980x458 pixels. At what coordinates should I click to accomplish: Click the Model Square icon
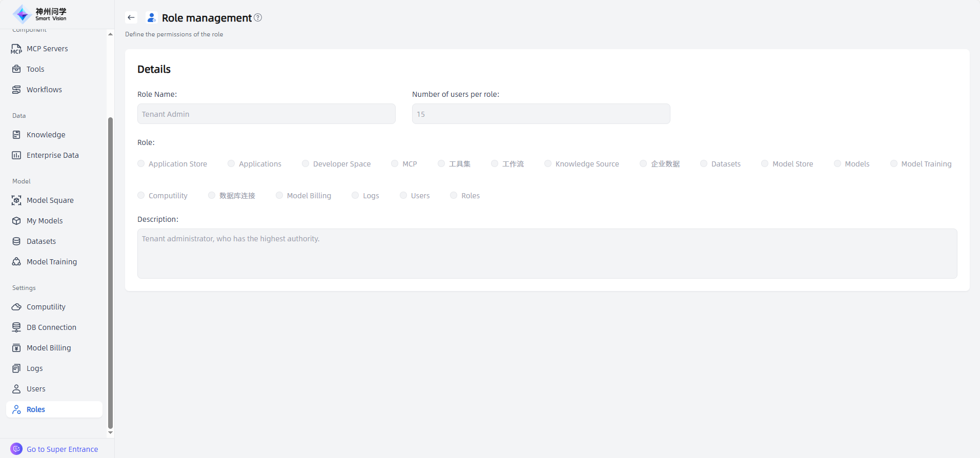coord(16,200)
